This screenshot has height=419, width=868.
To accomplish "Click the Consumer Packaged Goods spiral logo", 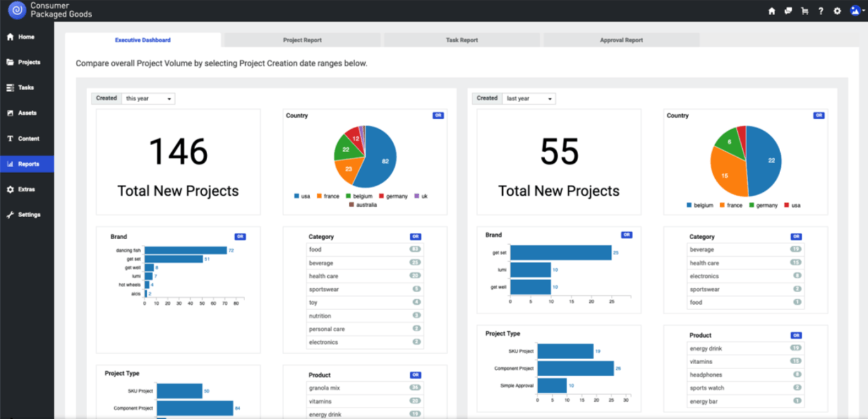I will (x=17, y=11).
